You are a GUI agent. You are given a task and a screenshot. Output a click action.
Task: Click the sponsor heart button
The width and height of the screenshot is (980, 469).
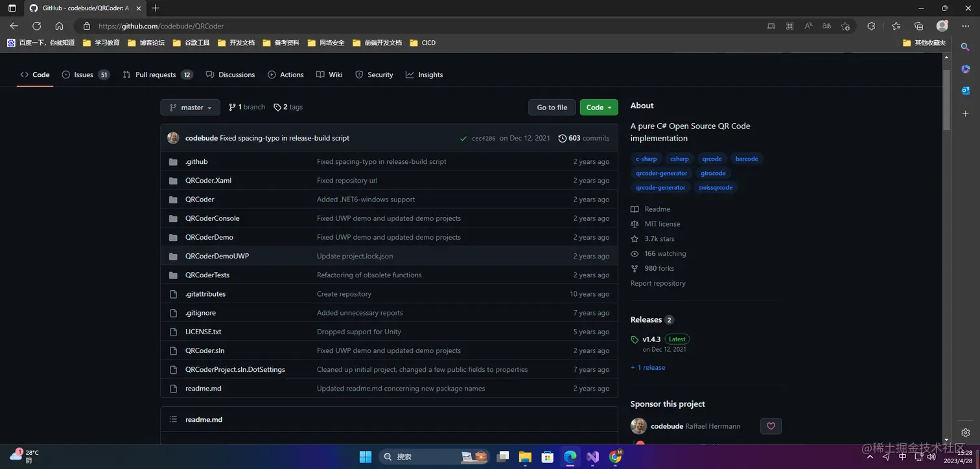pos(771,426)
